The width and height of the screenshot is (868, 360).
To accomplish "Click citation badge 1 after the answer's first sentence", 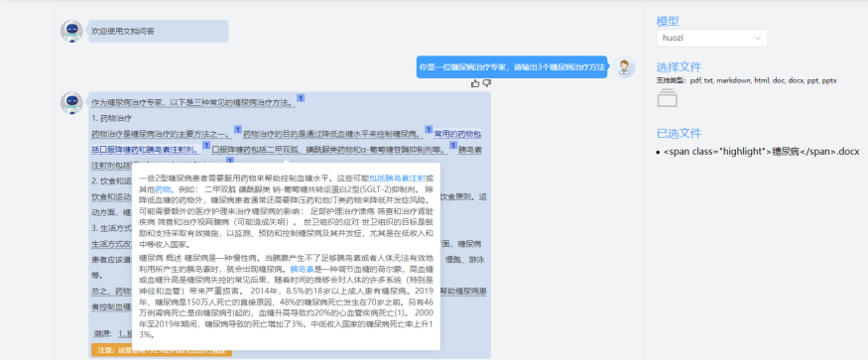I will click(301, 98).
